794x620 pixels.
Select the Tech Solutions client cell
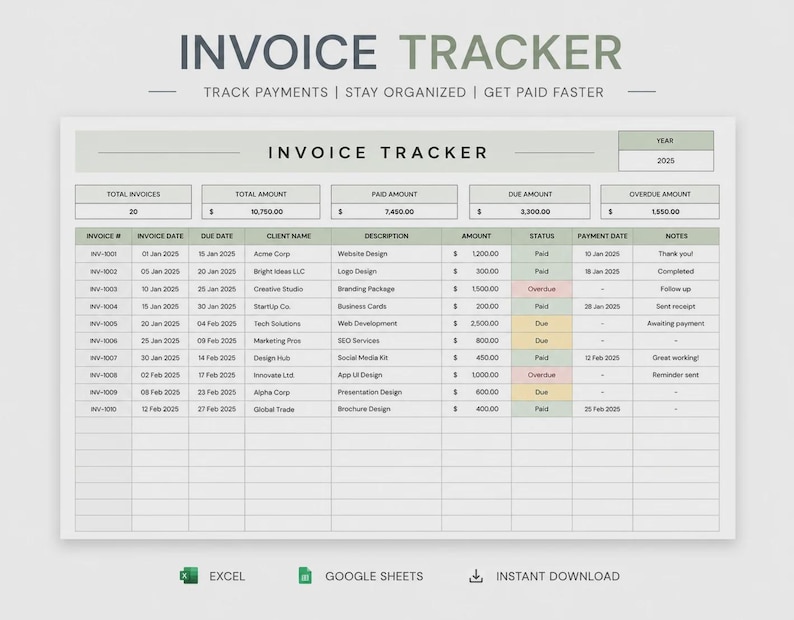tap(288, 324)
